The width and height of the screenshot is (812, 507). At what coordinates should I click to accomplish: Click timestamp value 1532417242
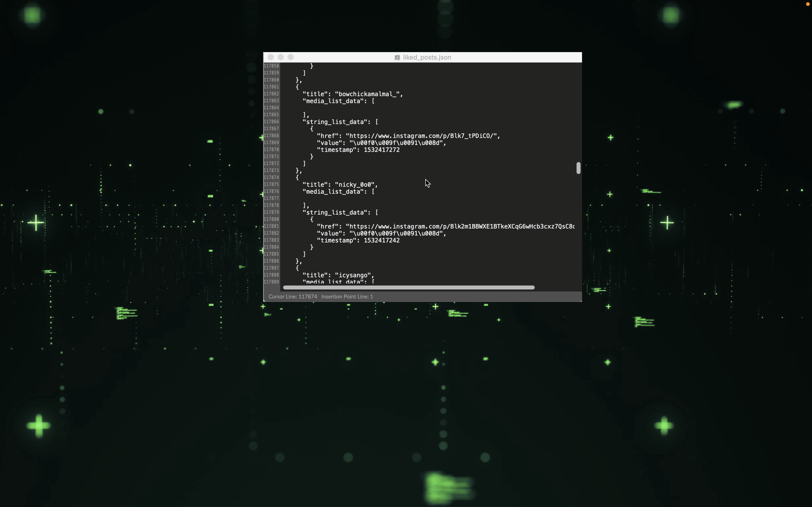click(x=382, y=240)
